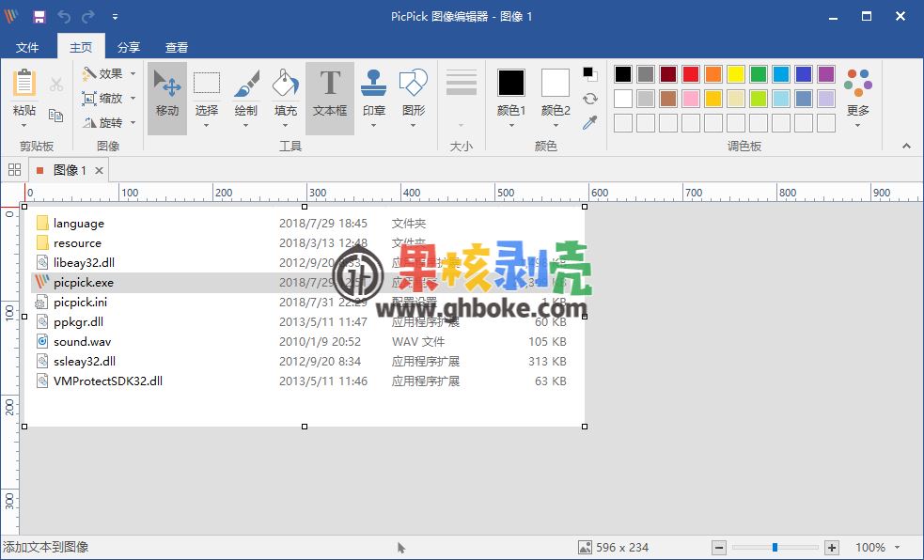The width and height of the screenshot is (924, 560).
Task: Open the Color 1 dropdown arrow
Action: click(x=511, y=125)
